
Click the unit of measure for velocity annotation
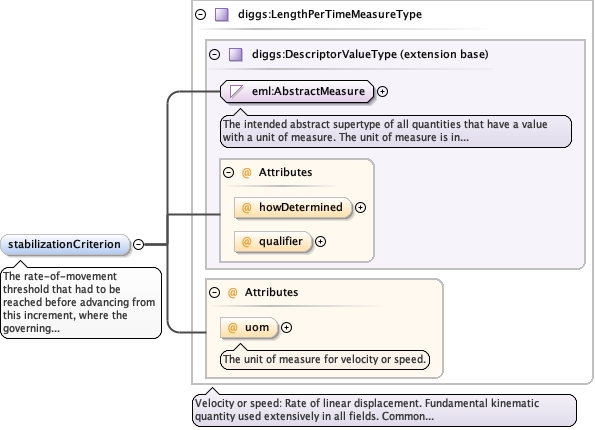tap(325, 359)
